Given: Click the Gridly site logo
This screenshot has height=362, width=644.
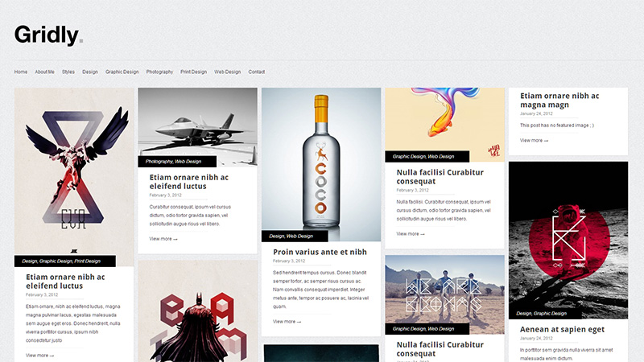Looking at the screenshot, I should [x=48, y=35].
